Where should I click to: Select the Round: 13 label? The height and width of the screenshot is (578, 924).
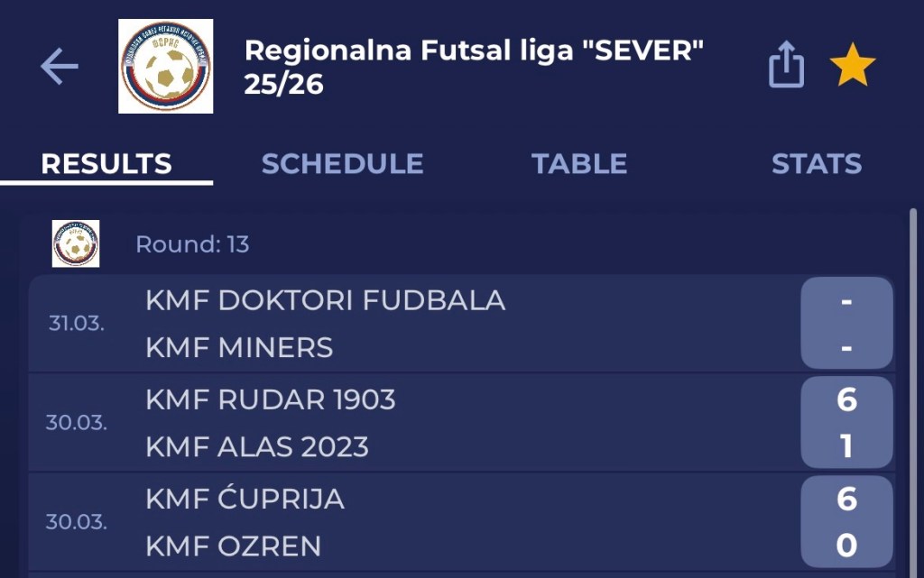pos(192,244)
